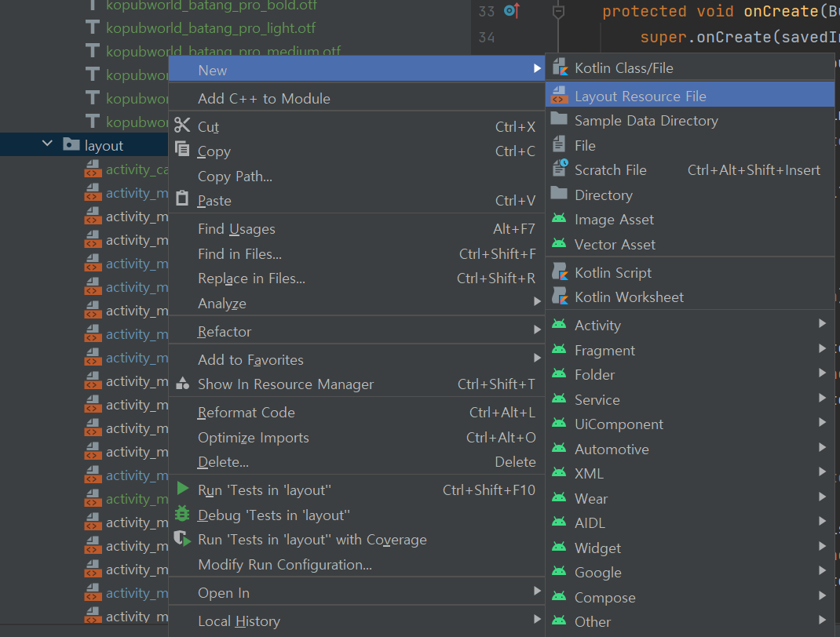Viewport: 840px width, 637px height.
Task: Click the activity_ca layout file icon
Action: tap(93, 169)
